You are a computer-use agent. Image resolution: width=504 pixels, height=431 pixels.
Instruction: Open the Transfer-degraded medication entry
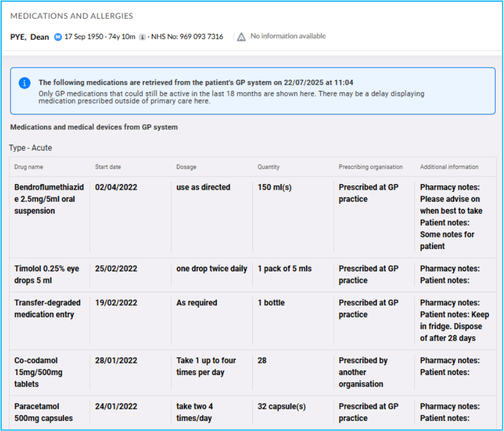point(47,308)
